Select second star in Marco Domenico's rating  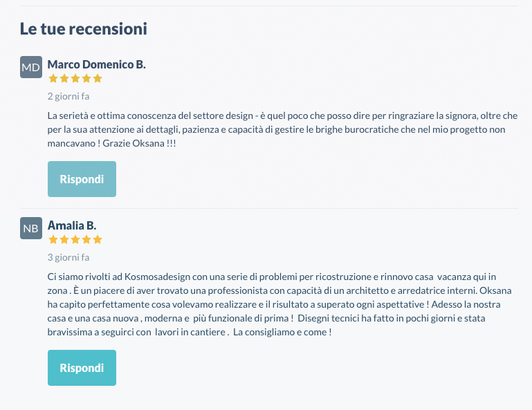(x=64, y=79)
